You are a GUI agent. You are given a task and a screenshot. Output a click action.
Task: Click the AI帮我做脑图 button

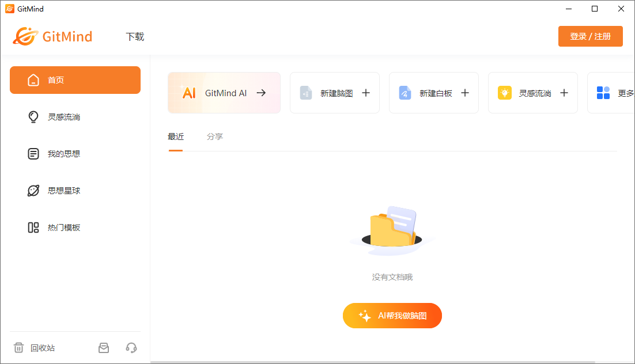392,316
